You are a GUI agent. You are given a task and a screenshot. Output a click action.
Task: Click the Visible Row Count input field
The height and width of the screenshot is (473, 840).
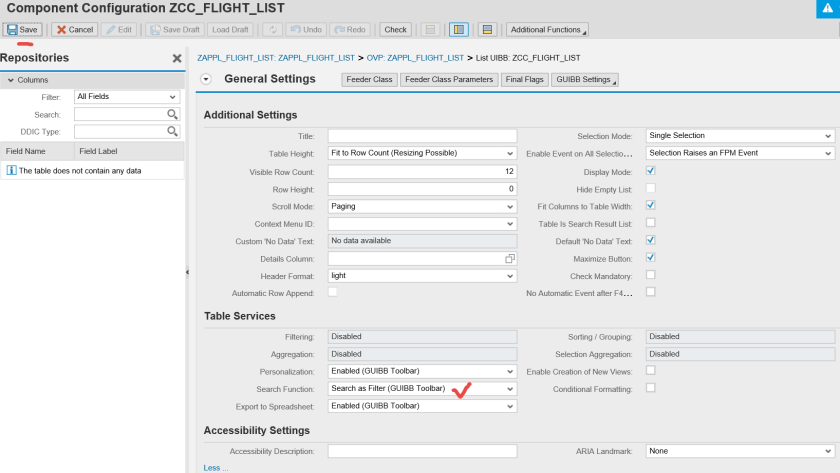click(422, 171)
